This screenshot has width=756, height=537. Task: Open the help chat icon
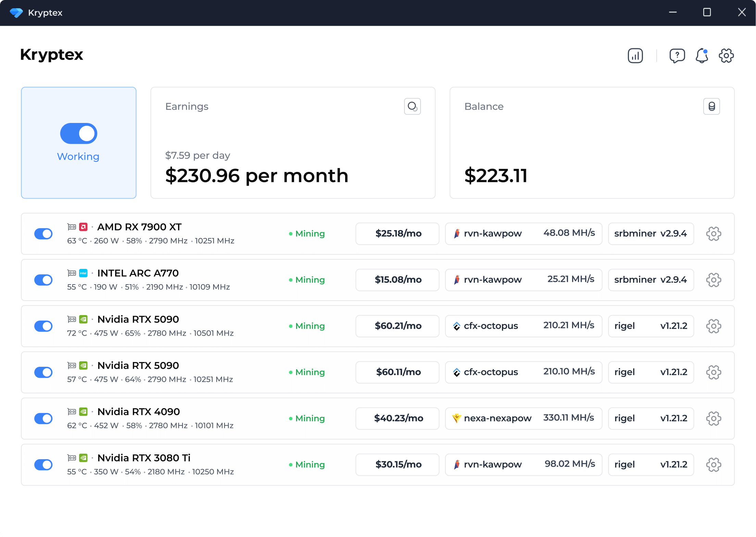(x=677, y=55)
